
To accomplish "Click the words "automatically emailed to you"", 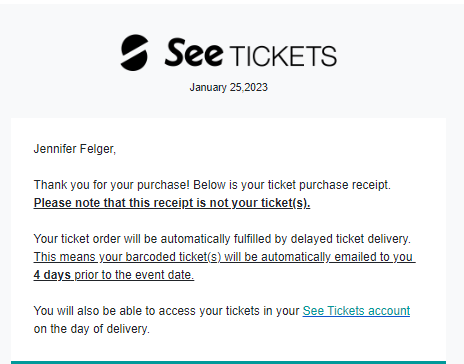I will 337,257.
